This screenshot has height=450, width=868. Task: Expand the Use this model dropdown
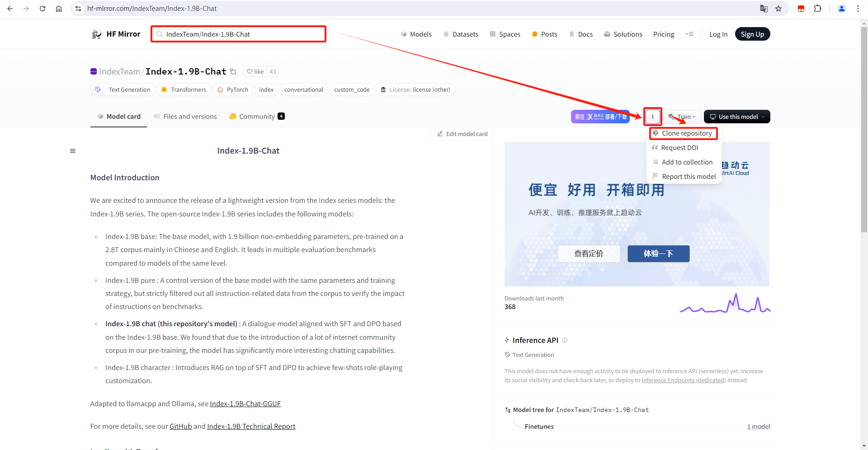737,117
